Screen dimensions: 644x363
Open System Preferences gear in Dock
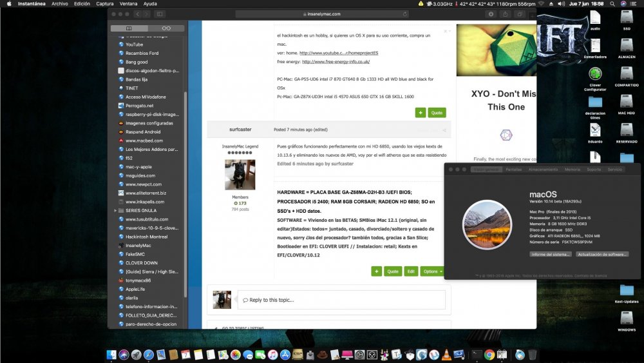359,355
